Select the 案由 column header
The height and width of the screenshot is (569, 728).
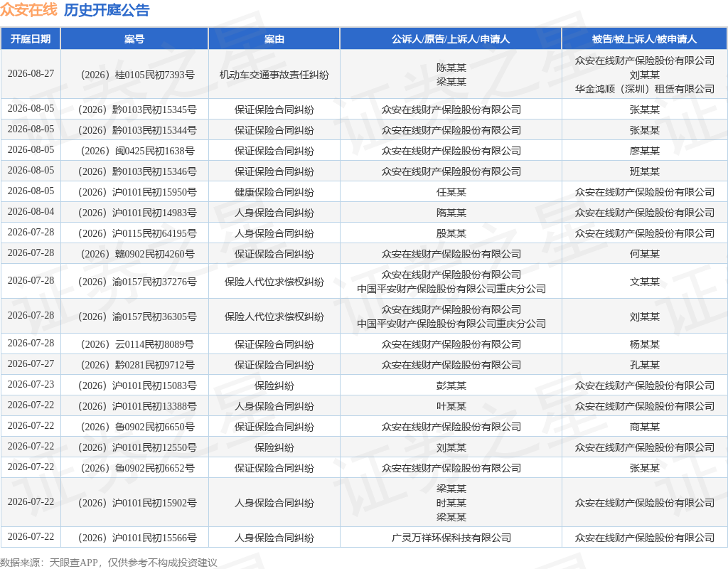[274, 39]
